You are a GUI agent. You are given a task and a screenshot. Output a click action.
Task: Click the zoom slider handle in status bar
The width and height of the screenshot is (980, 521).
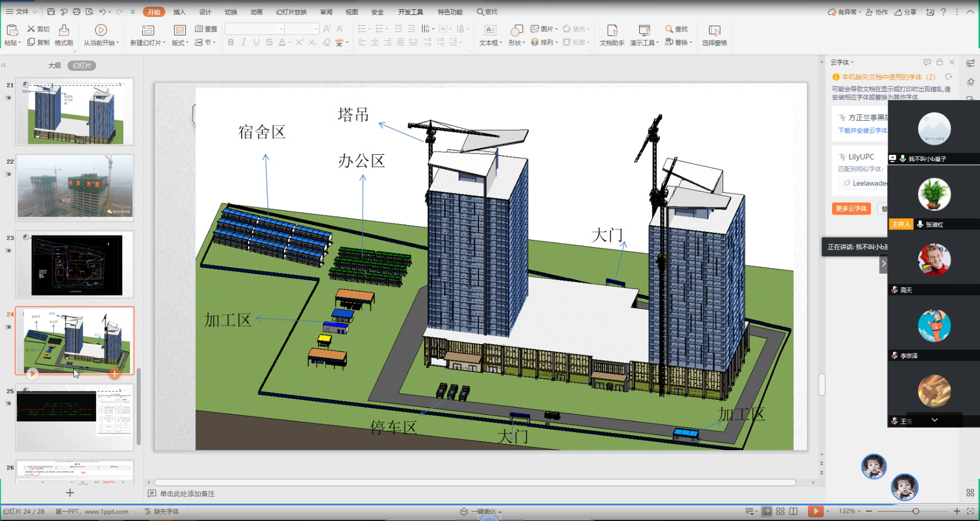[x=916, y=511]
